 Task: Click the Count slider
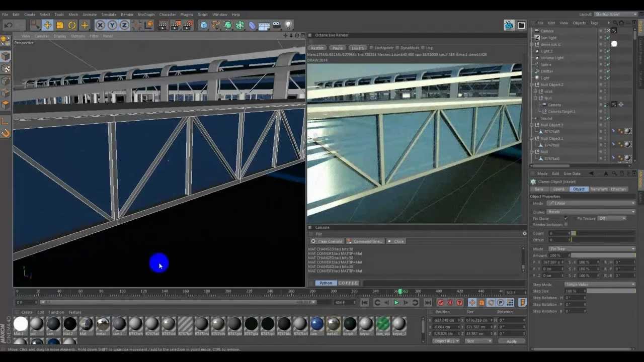603,233
